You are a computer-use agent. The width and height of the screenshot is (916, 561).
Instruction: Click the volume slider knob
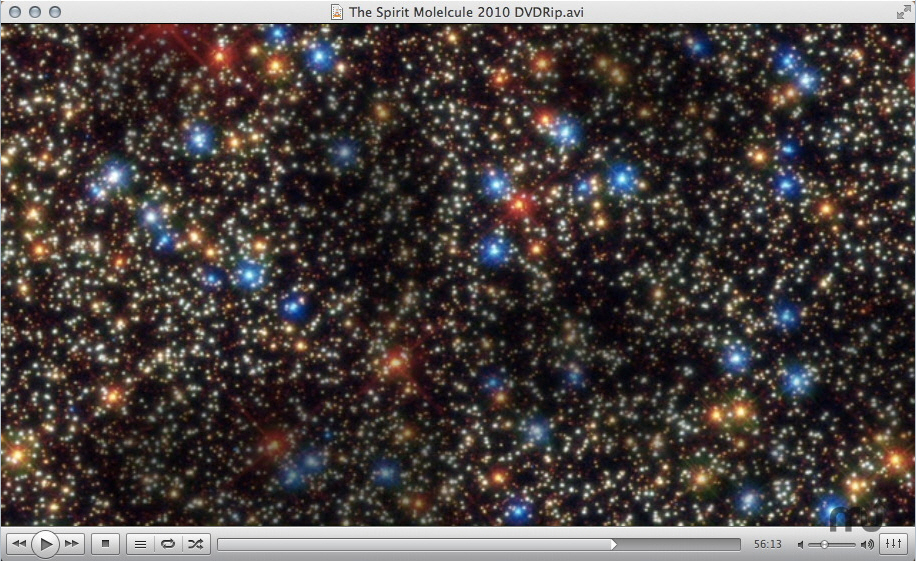[x=824, y=545]
